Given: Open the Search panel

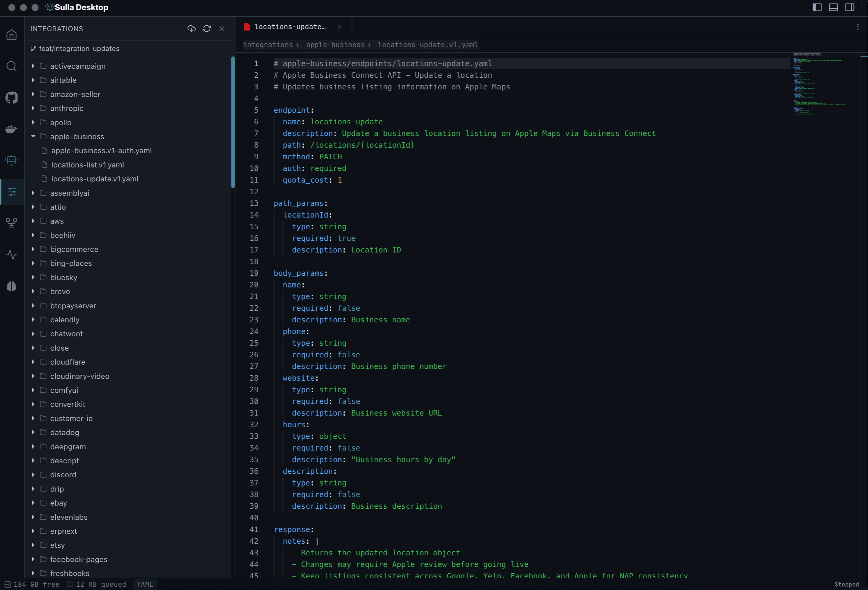Looking at the screenshot, I should click(x=12, y=66).
